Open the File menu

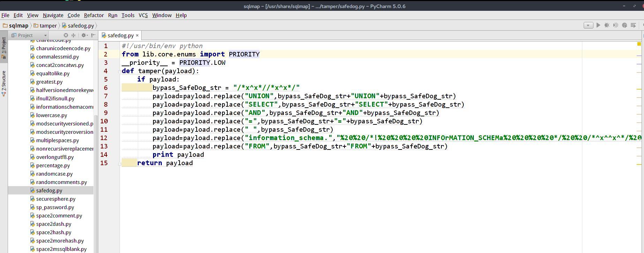click(5, 15)
